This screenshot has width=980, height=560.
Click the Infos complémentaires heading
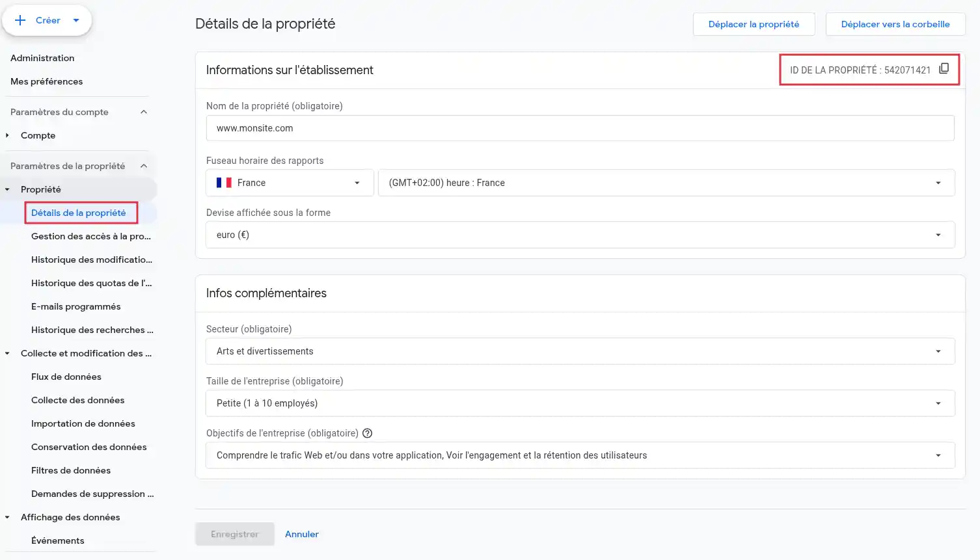coord(266,293)
